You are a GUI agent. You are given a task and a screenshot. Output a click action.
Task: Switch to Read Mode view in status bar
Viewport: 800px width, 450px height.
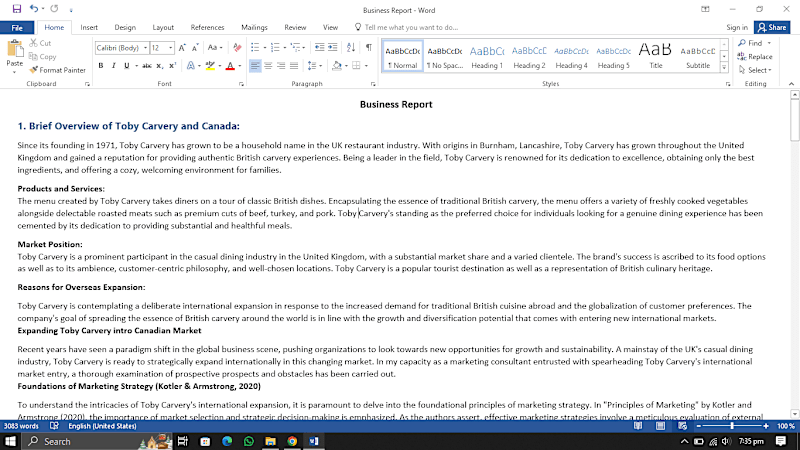[638, 426]
